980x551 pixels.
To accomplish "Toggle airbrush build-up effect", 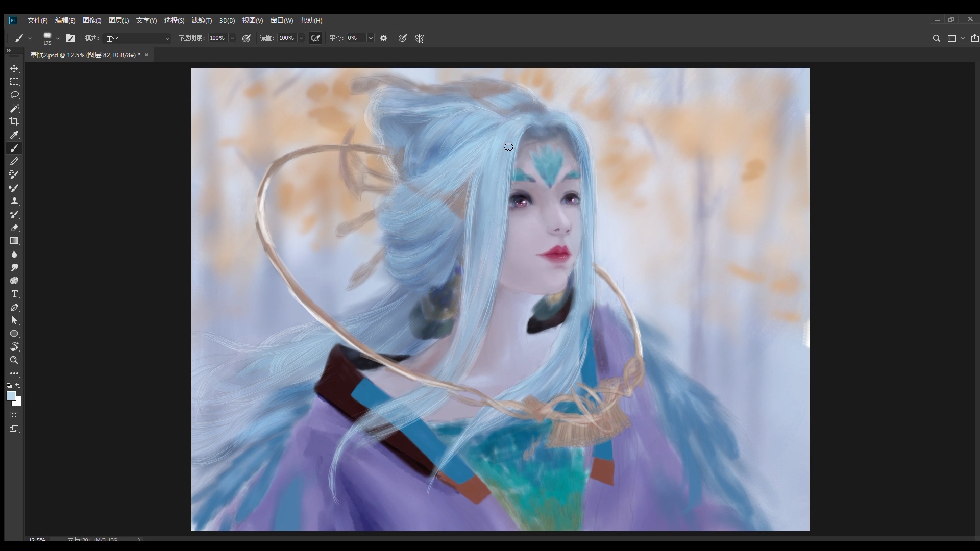I will pos(315,38).
